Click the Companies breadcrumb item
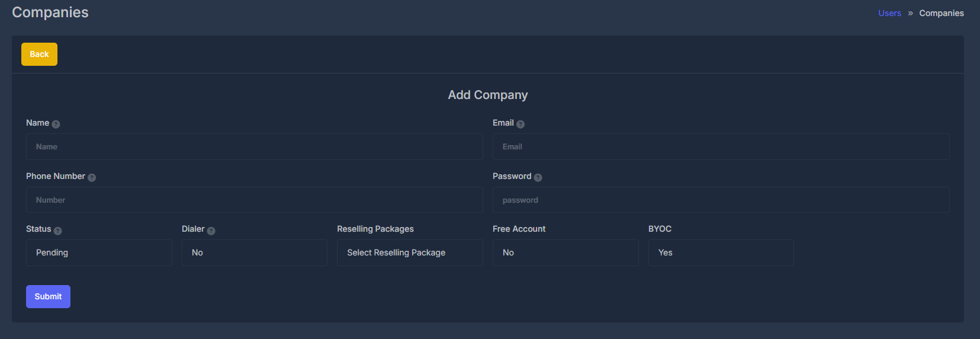980x339 pixels. pos(942,13)
